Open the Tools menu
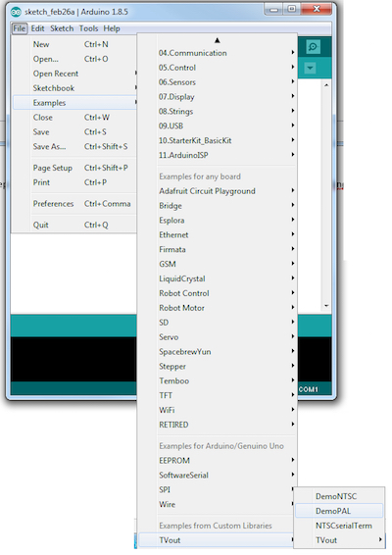392x555 pixels. point(88,28)
